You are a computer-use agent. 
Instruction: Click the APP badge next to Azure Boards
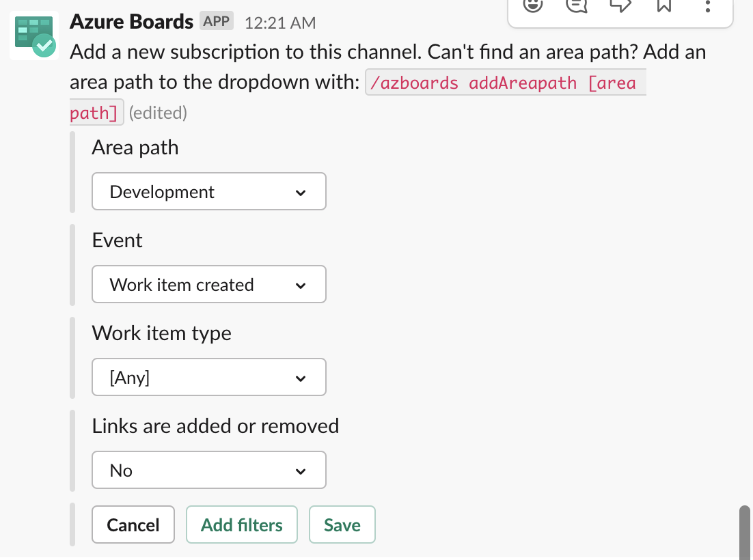click(x=217, y=20)
